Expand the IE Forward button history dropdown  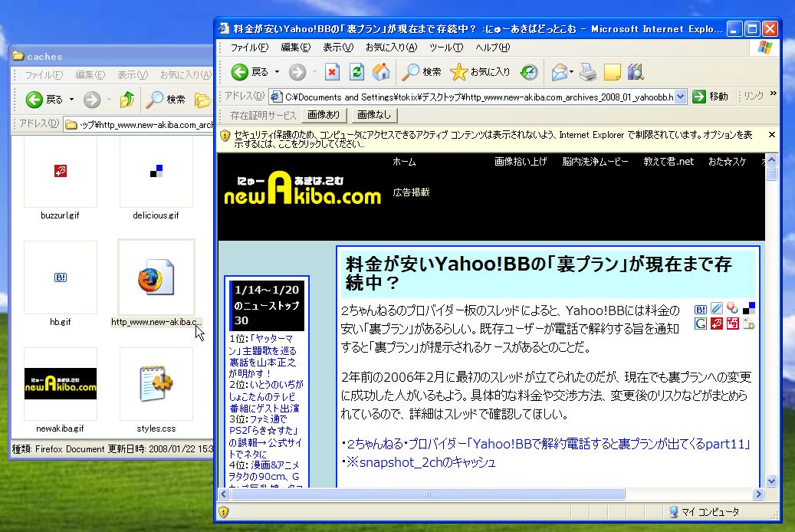[314, 72]
